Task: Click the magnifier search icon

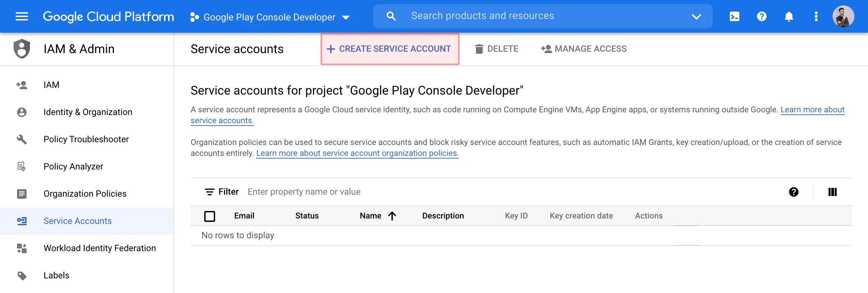Action: [x=391, y=16]
